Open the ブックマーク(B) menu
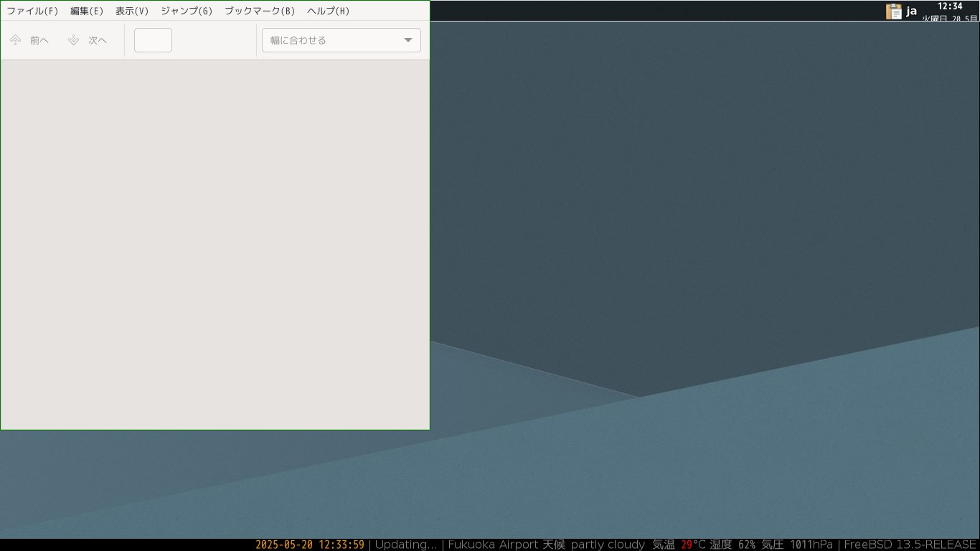Screen dimensions: 980x551 pyautogui.click(x=260, y=11)
